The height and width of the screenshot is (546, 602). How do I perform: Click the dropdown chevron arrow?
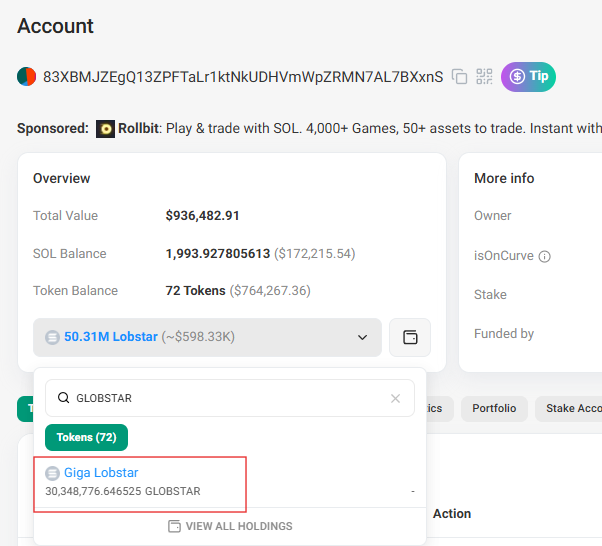coord(362,338)
